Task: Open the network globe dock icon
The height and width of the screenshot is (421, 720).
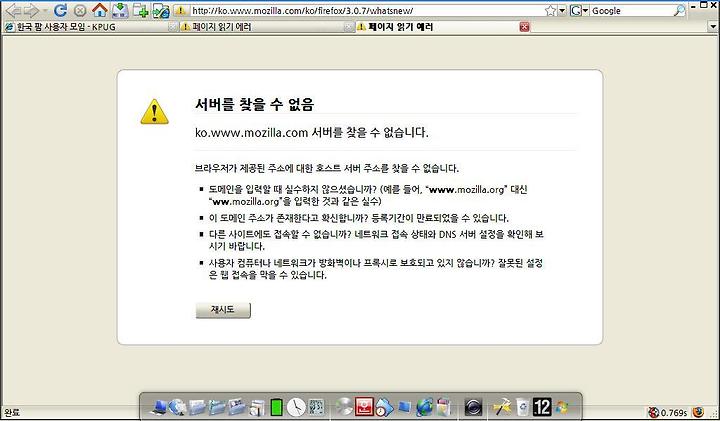Action: [178, 407]
